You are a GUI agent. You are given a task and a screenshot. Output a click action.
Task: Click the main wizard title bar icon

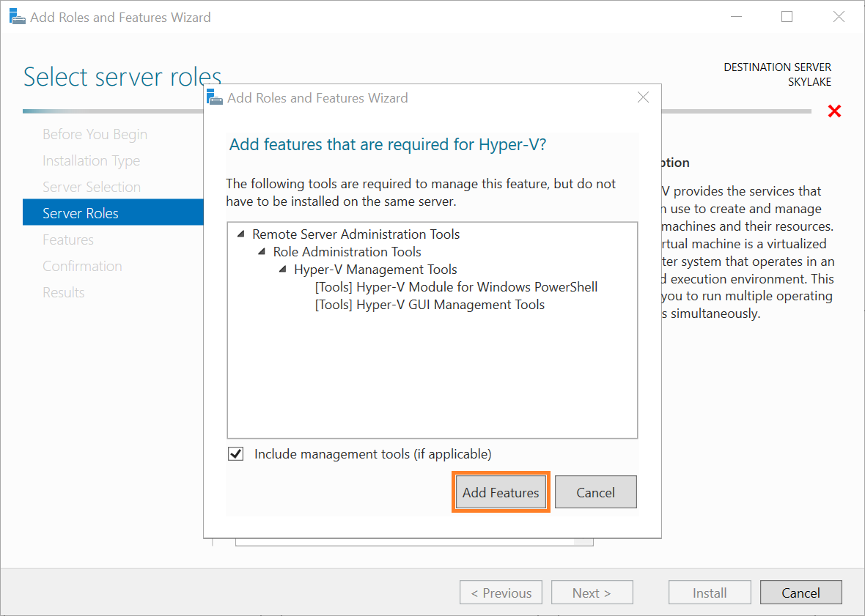[18, 17]
